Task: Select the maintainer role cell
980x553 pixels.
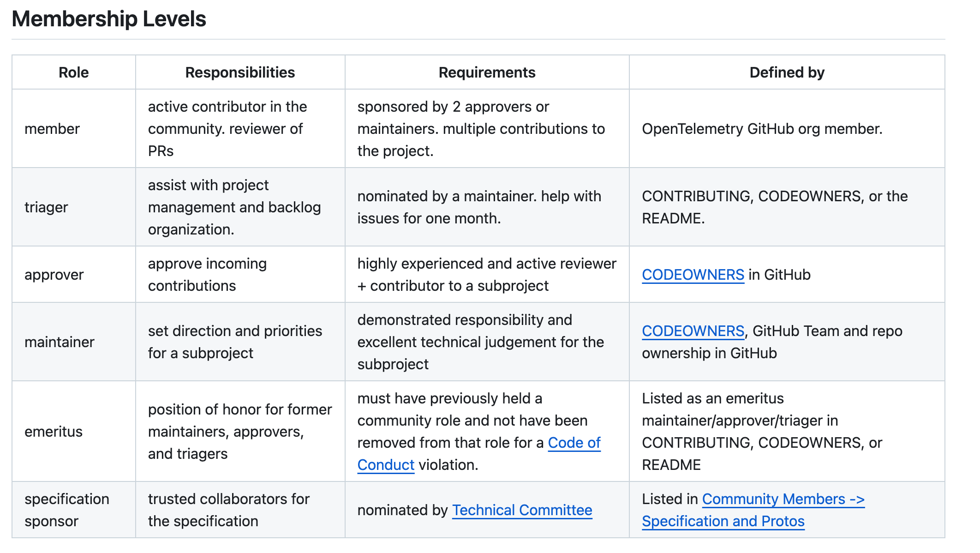Action: (74, 342)
